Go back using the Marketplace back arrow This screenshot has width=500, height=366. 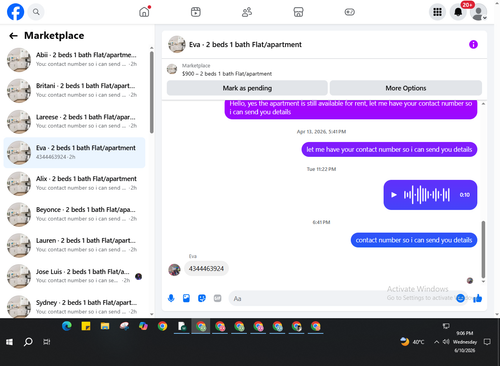point(13,36)
